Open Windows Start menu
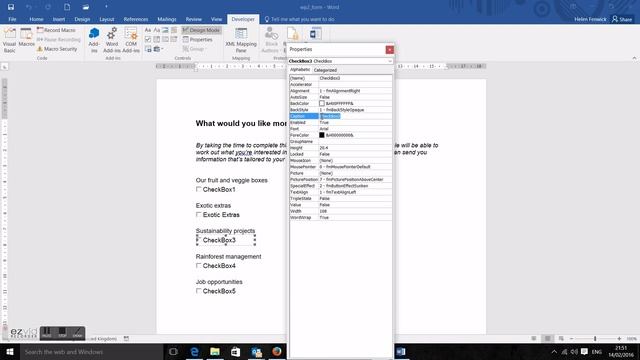This screenshot has width=640, height=360. tap(10, 351)
